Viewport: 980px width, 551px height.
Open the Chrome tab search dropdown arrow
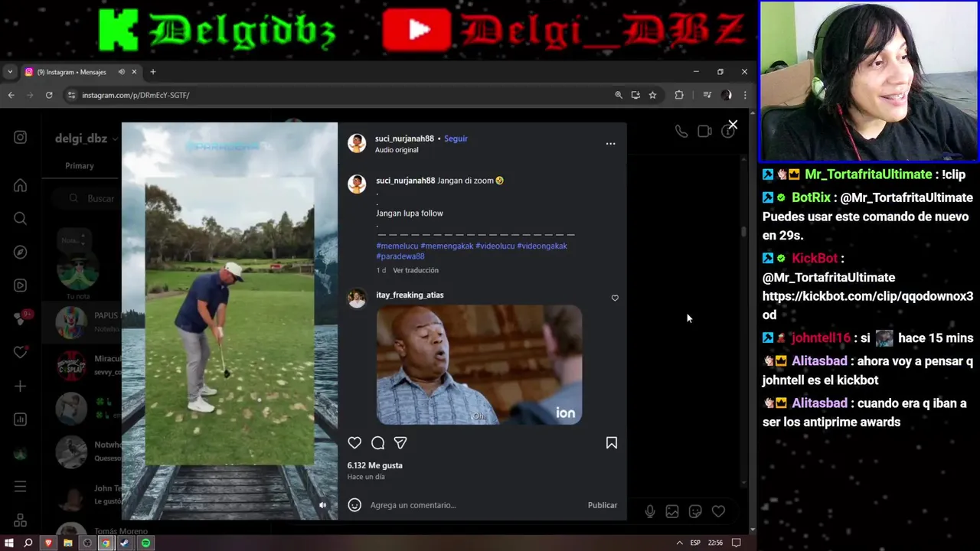[10, 72]
